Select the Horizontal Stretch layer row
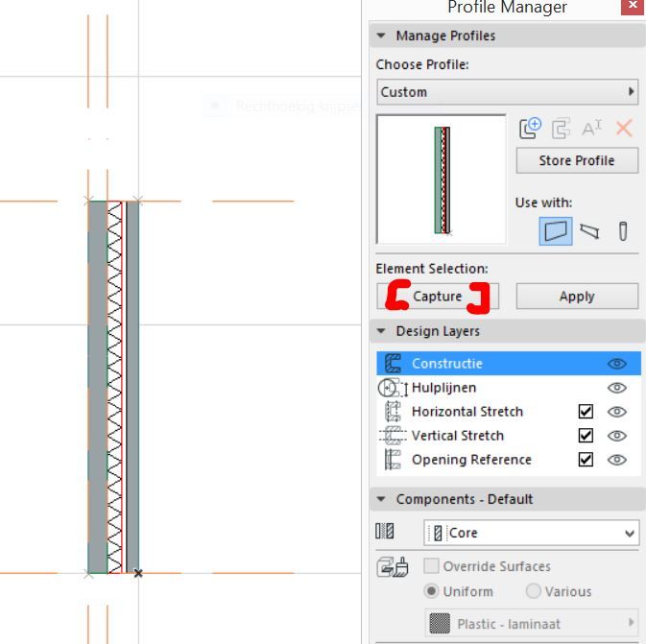646x644 pixels. pos(509,412)
